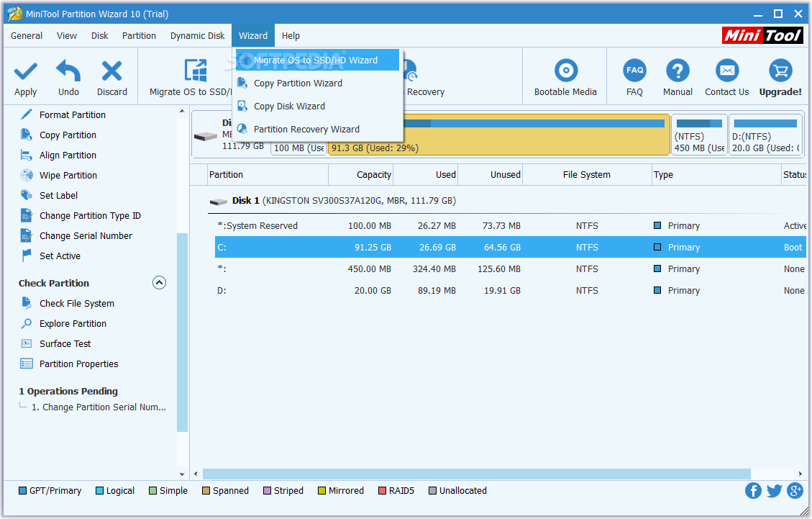Click the sidebar vertical scrollbar thumb
The width and height of the screenshot is (812, 519).
click(x=182, y=333)
